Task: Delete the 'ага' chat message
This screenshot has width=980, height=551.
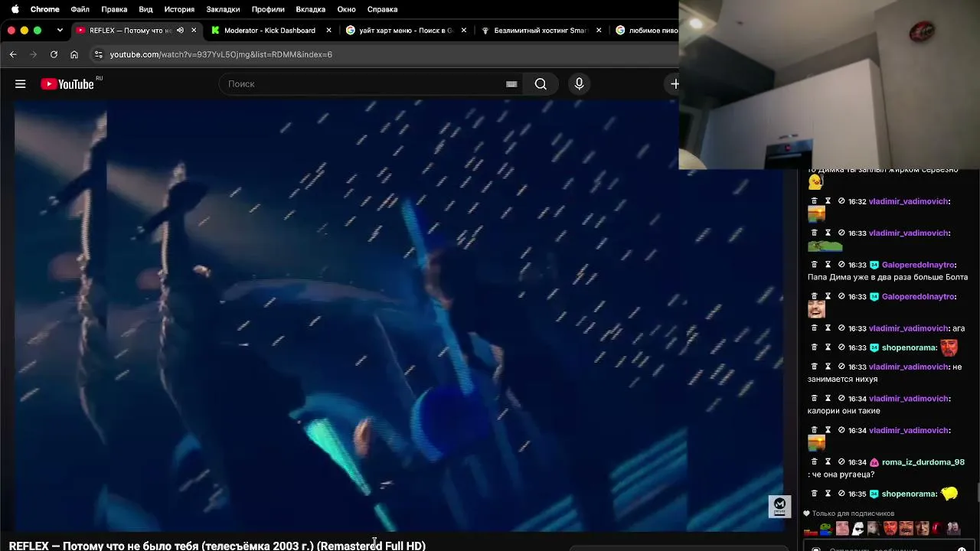Action: click(814, 328)
